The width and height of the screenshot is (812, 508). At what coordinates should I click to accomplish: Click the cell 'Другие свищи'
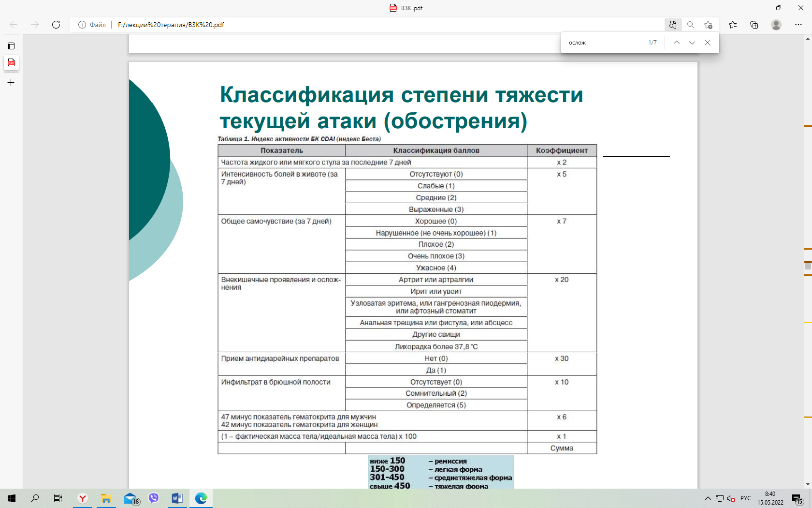coord(436,334)
